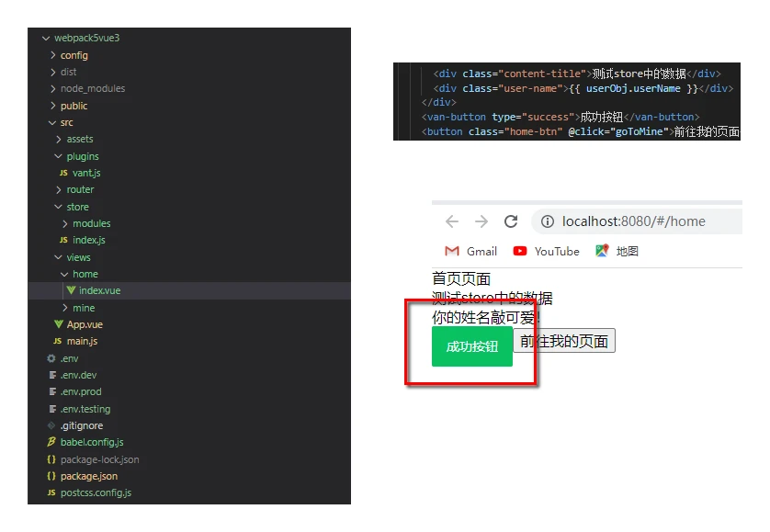Screen dimensions: 770x532
Task: Click the file icon beside .env.dev
Action: coord(52,375)
